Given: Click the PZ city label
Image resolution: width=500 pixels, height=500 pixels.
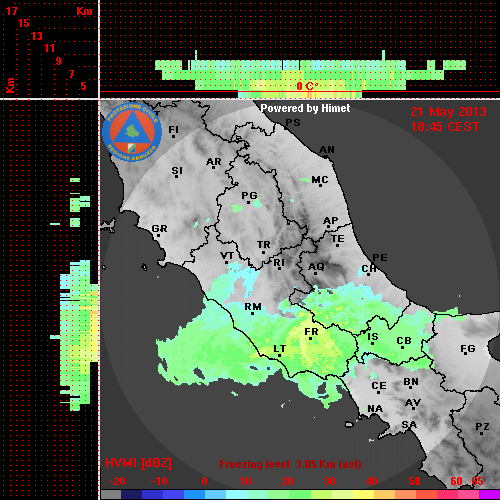Looking at the screenshot, I should [x=482, y=426].
